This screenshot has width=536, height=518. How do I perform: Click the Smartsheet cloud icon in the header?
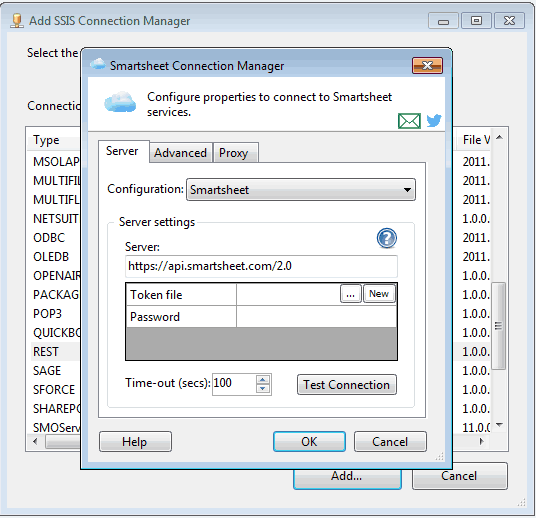[120, 102]
